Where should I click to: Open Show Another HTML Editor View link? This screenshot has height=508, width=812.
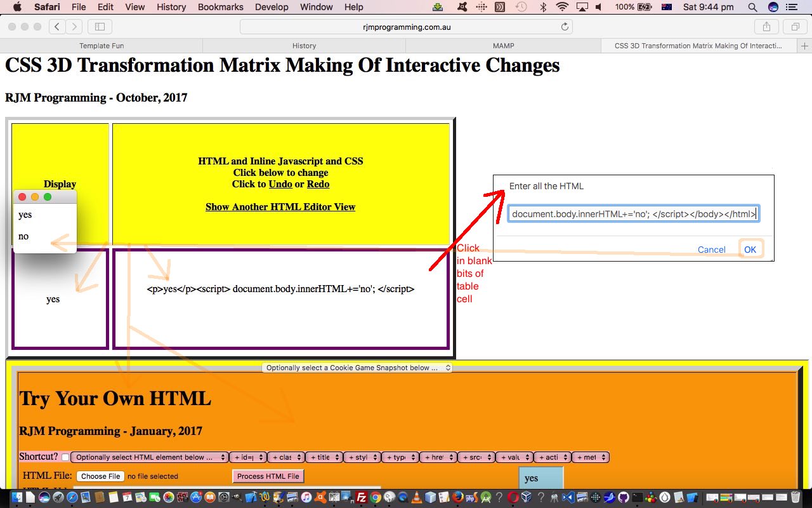coord(280,207)
